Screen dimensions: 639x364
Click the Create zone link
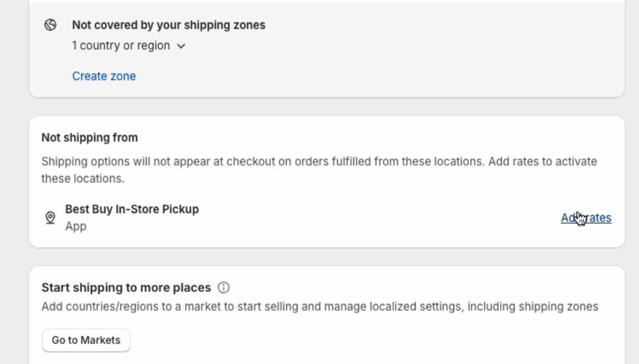pos(104,76)
